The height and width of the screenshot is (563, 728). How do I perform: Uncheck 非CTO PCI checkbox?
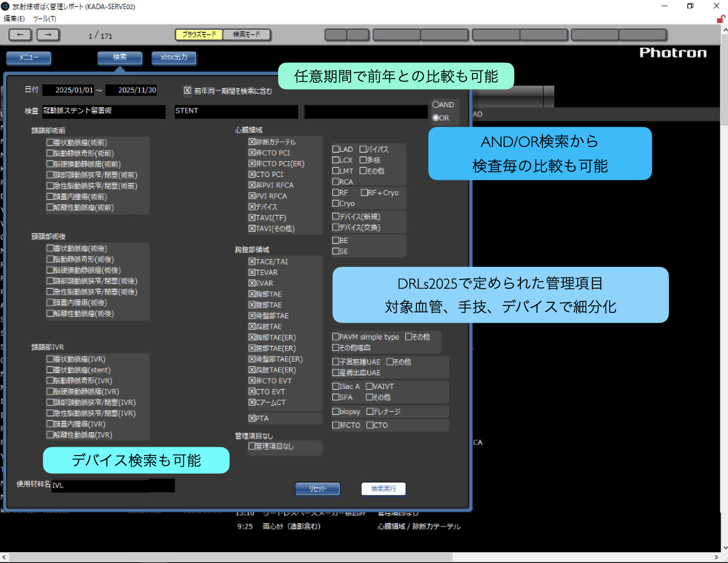click(252, 153)
